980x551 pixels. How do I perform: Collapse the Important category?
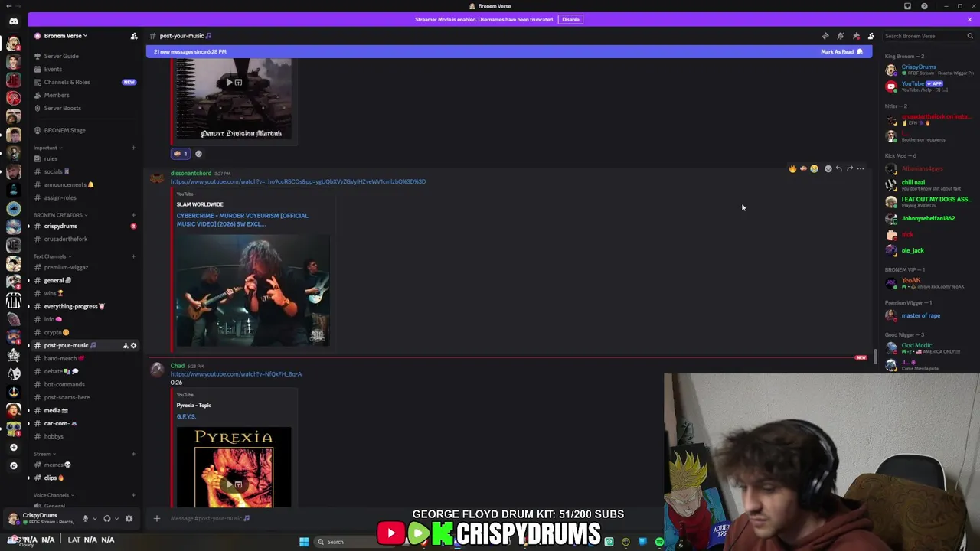click(x=47, y=148)
